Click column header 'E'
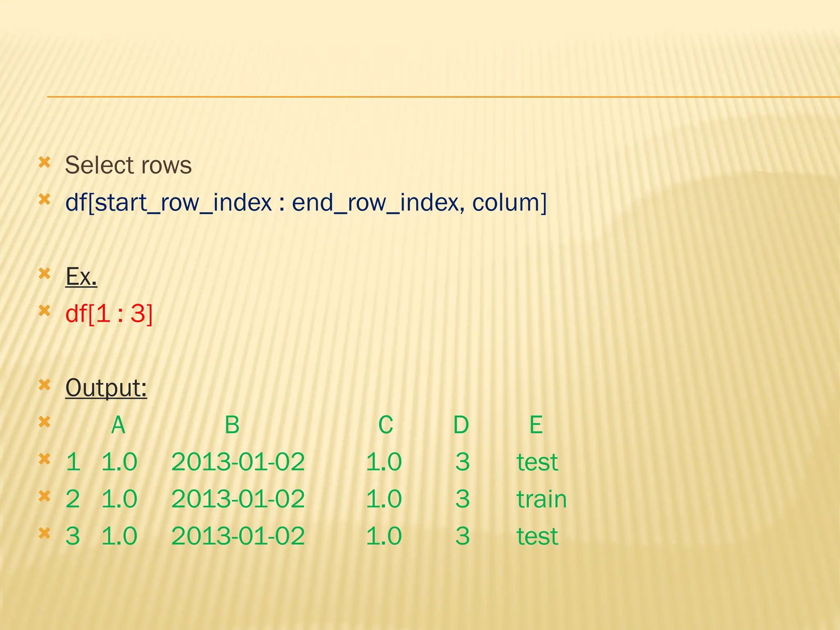The height and width of the screenshot is (630, 840). click(536, 425)
